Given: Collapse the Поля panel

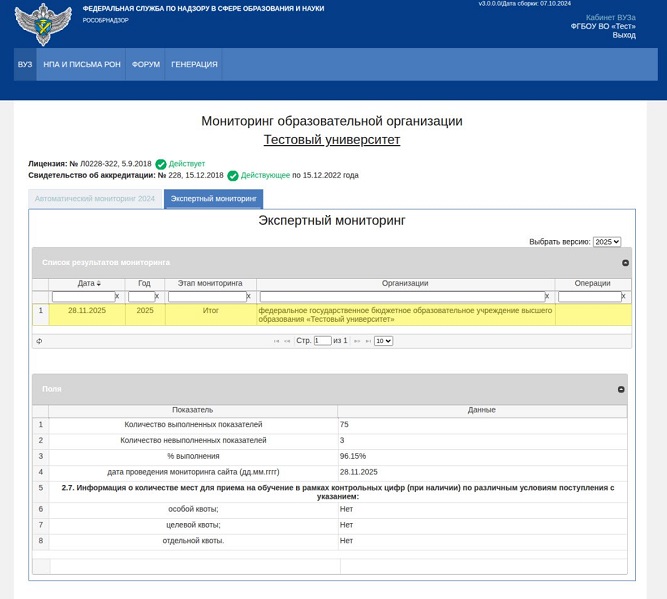Looking at the screenshot, I should click(621, 389).
